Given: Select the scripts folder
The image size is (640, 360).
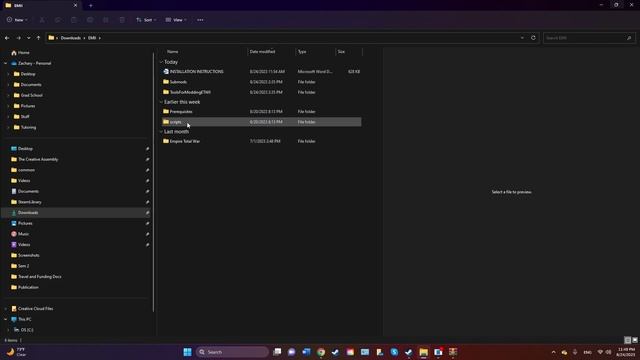Looking at the screenshot, I should [x=261, y=122].
